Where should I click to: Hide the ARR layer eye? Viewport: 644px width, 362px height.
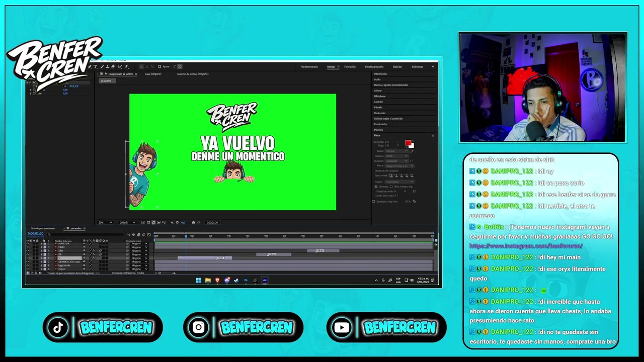coord(28,251)
